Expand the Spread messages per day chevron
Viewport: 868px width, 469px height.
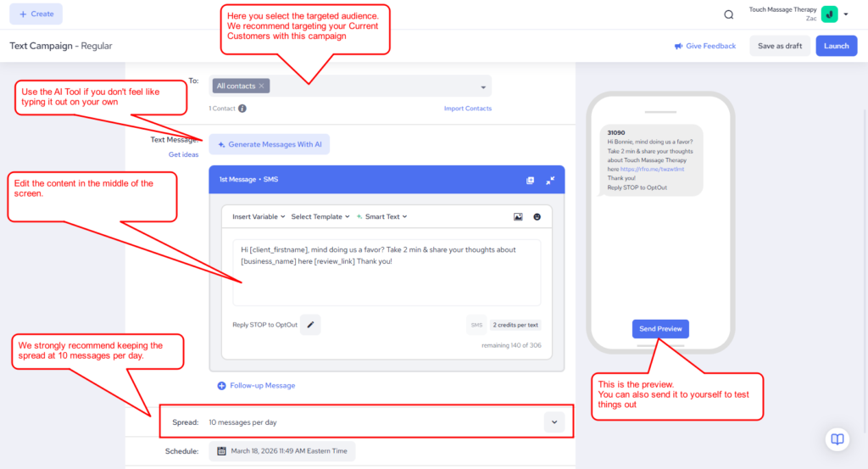coord(554,422)
